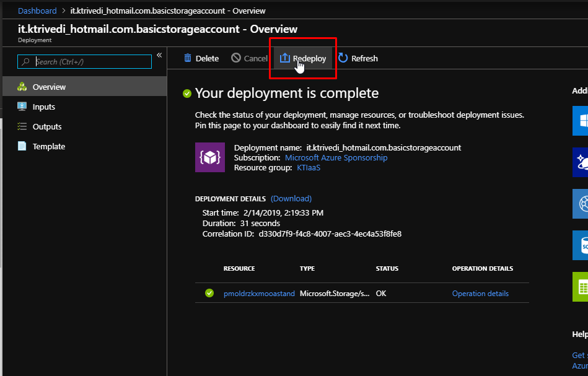
Task: Click the Cancel label in toolbar
Action: (x=256, y=58)
